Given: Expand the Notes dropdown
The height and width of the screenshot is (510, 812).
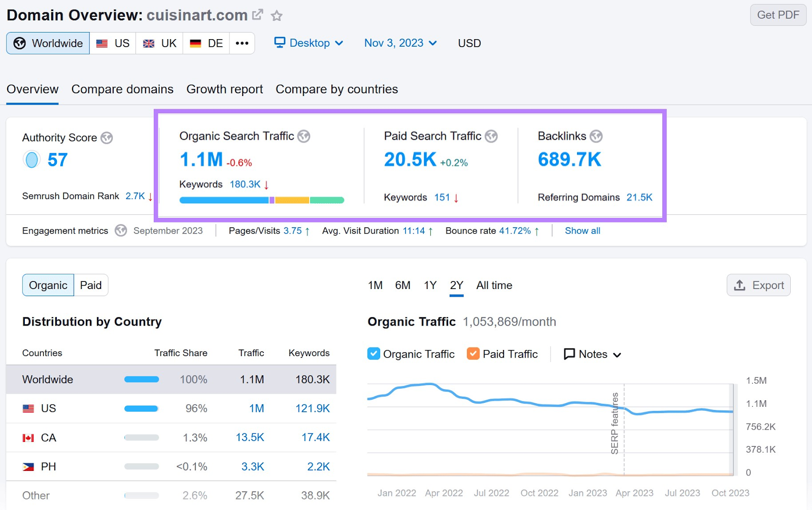Looking at the screenshot, I should tap(593, 354).
